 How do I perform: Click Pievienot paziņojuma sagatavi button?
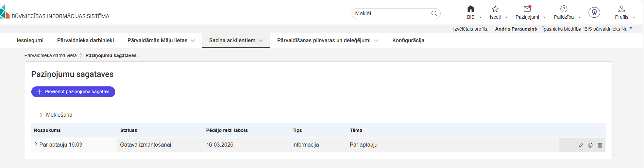(x=73, y=92)
